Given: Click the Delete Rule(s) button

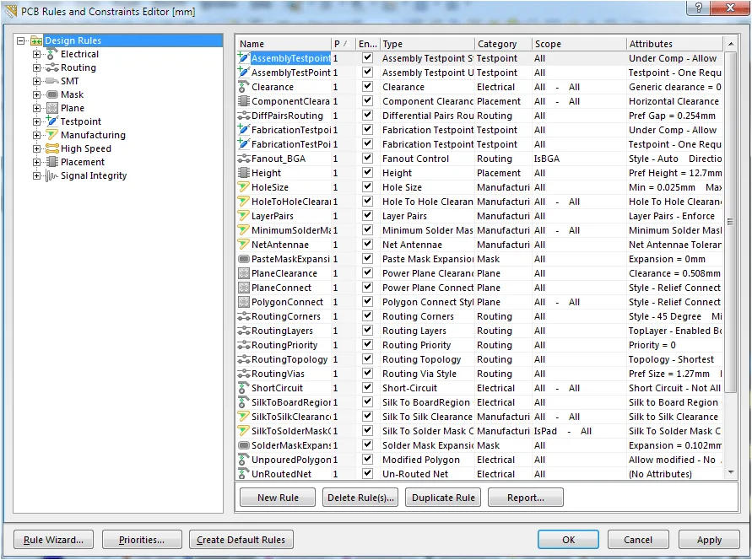Looking at the screenshot, I should (360, 498).
